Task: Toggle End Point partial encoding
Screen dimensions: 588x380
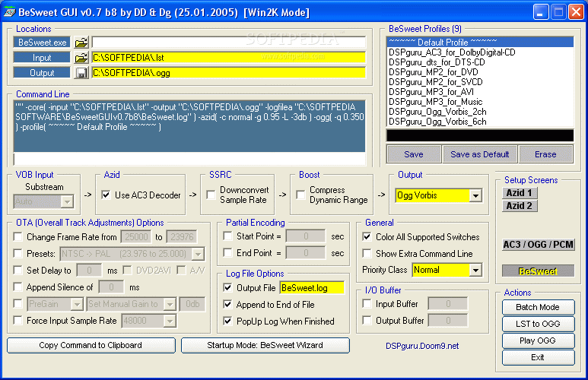Action: point(227,253)
